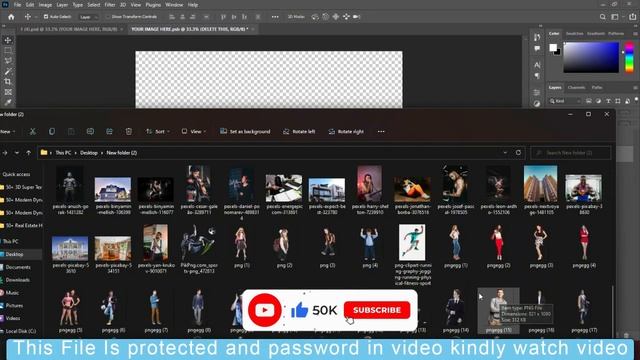Click 'Set as background' button

245,131
